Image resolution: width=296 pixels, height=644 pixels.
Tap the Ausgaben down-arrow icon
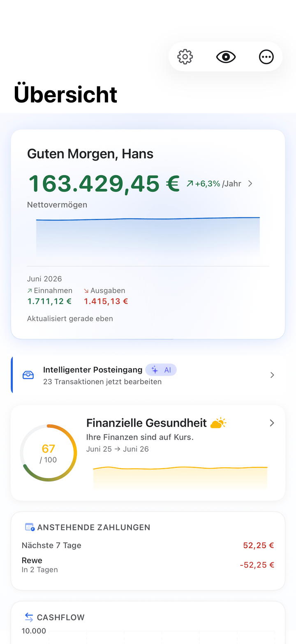[x=86, y=291]
